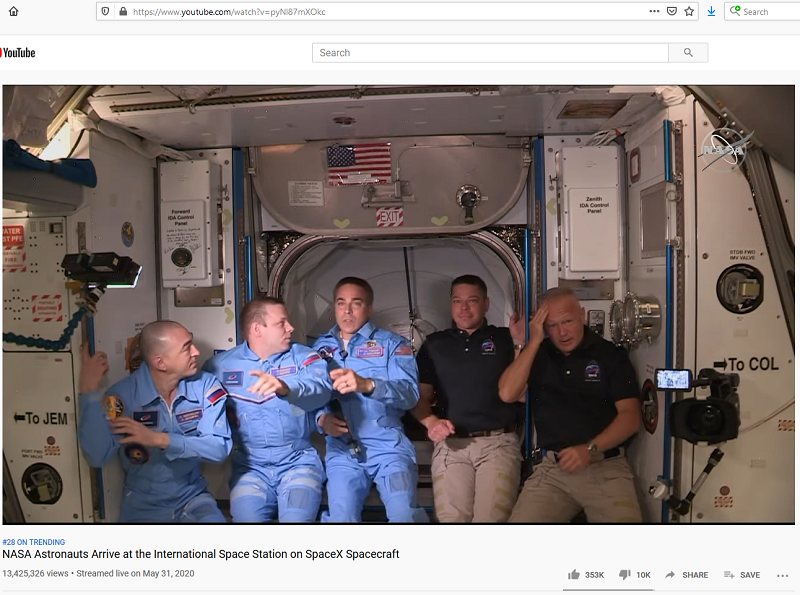The height and width of the screenshot is (595, 800).
Task: Focus the YouTube Search input field
Action: pos(490,53)
